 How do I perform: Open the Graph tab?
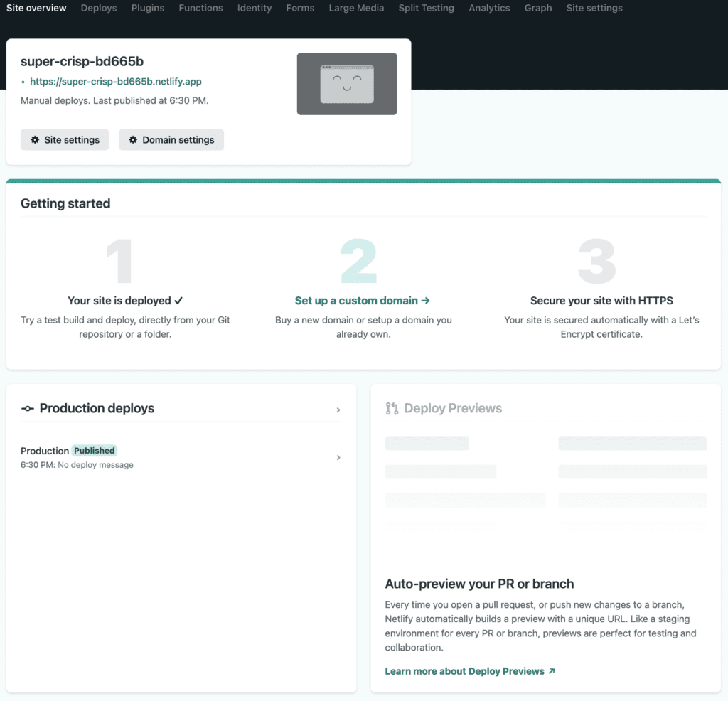click(x=538, y=8)
